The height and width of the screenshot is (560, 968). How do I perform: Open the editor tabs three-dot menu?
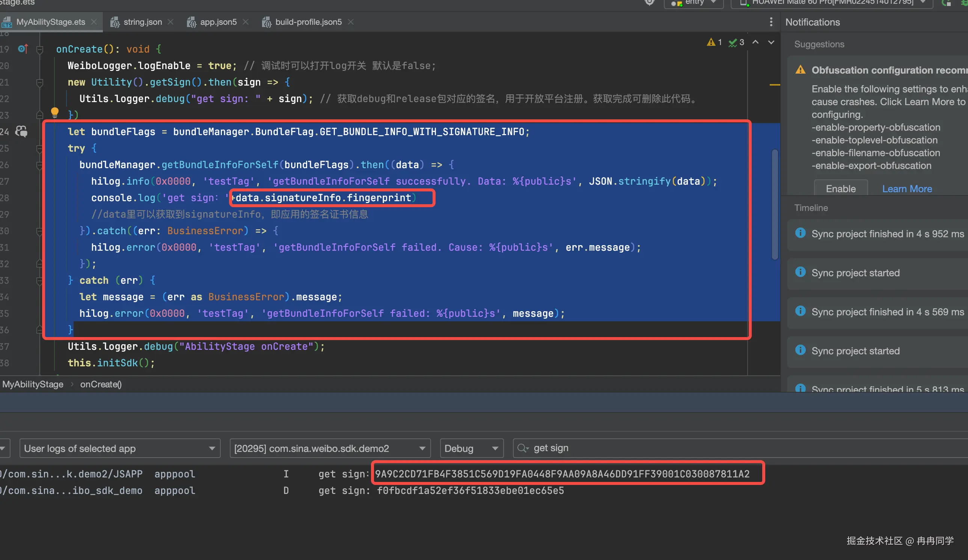pyautogui.click(x=770, y=22)
